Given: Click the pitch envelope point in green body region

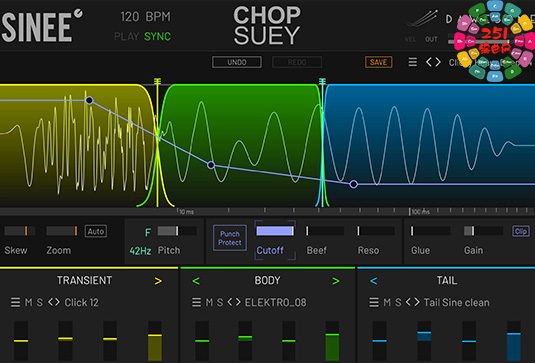Looking at the screenshot, I should tap(211, 165).
